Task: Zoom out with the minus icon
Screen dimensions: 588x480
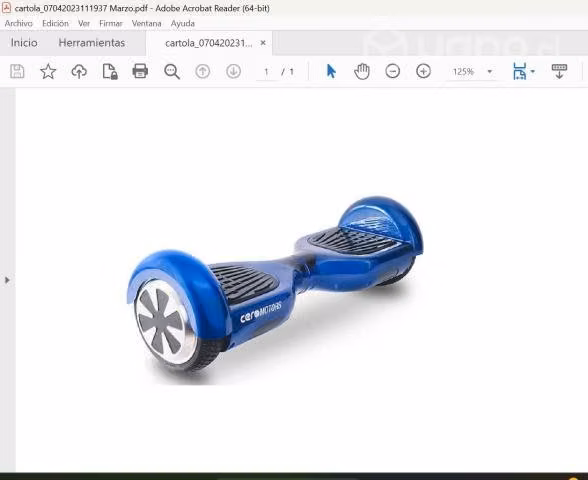Action: click(x=393, y=71)
